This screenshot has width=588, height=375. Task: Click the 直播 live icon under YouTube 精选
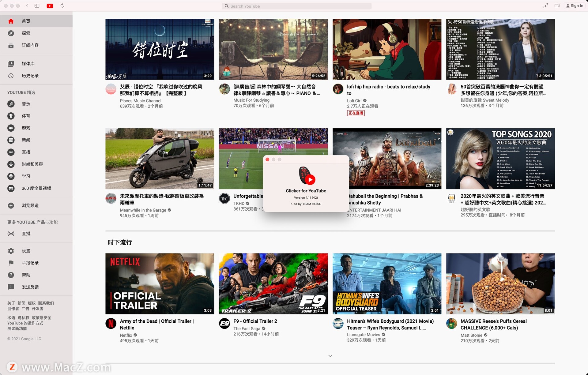pyautogui.click(x=11, y=152)
